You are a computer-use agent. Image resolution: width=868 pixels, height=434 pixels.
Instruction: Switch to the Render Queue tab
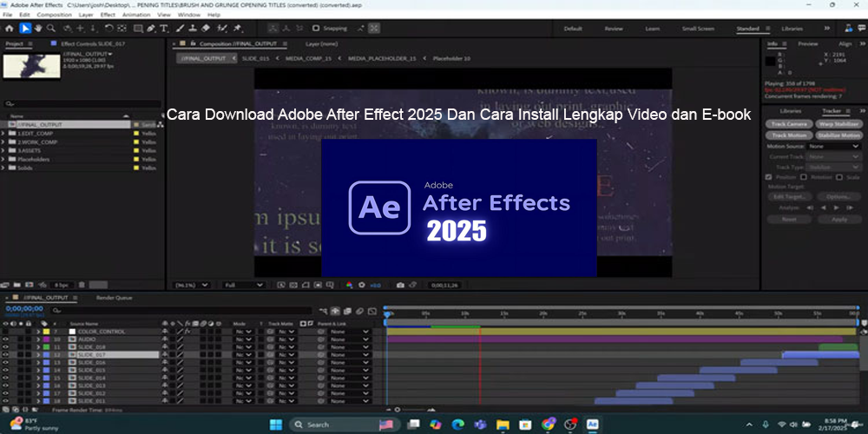tap(115, 298)
